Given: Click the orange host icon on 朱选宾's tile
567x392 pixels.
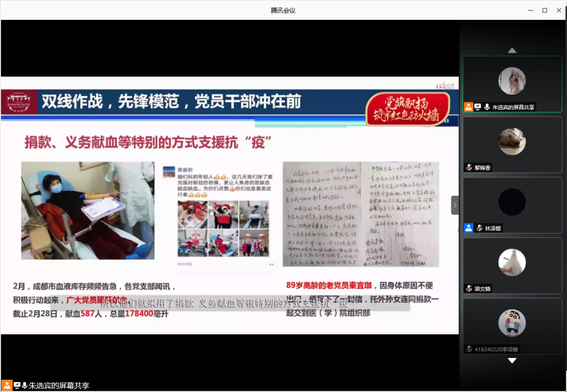Looking at the screenshot, I should point(468,107).
